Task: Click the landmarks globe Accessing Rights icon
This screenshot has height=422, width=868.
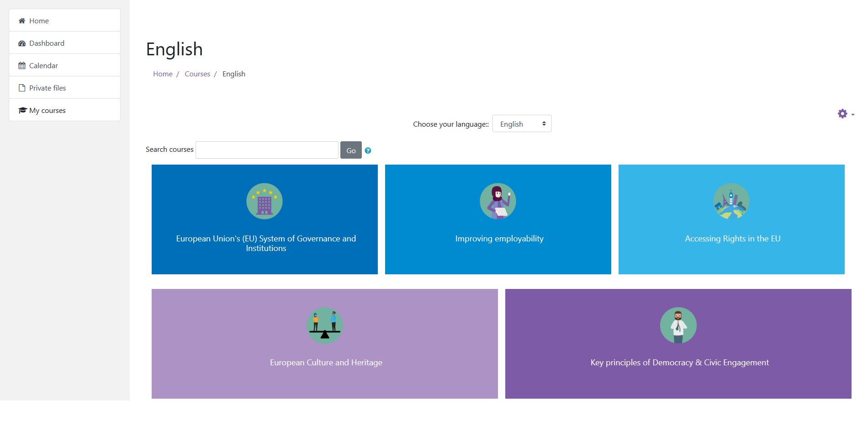Action: point(731,201)
